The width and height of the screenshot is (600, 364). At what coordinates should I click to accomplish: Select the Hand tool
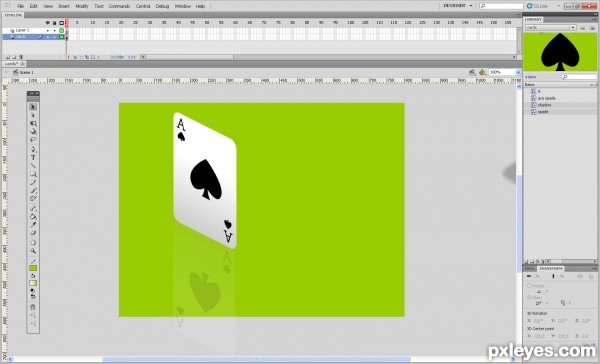pos(33,242)
